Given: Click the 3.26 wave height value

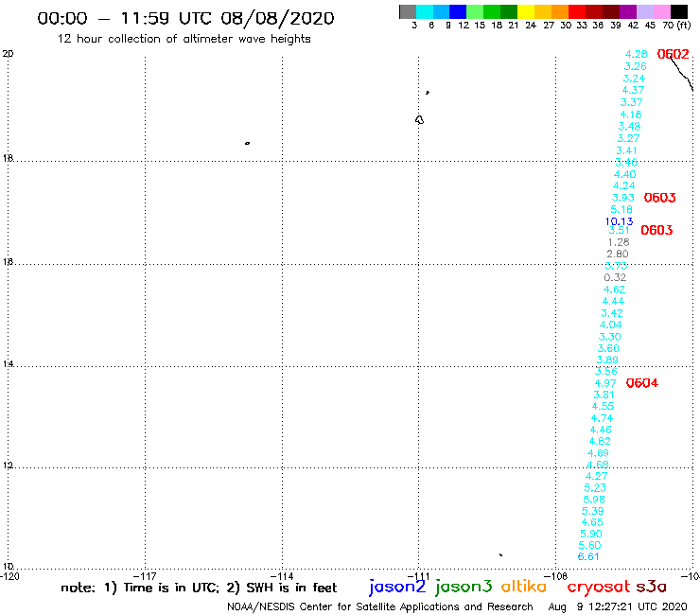Looking at the screenshot, I should 636,66.
